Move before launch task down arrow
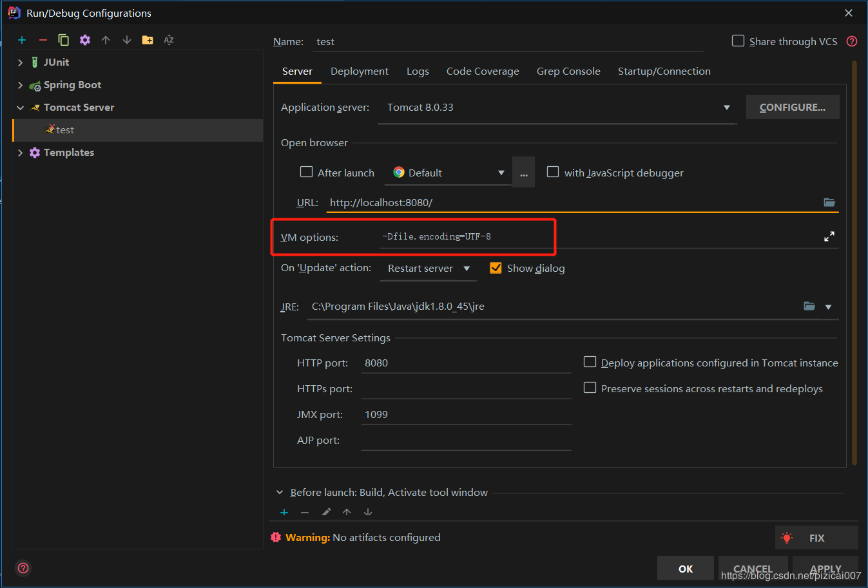The image size is (868, 588). (x=368, y=512)
